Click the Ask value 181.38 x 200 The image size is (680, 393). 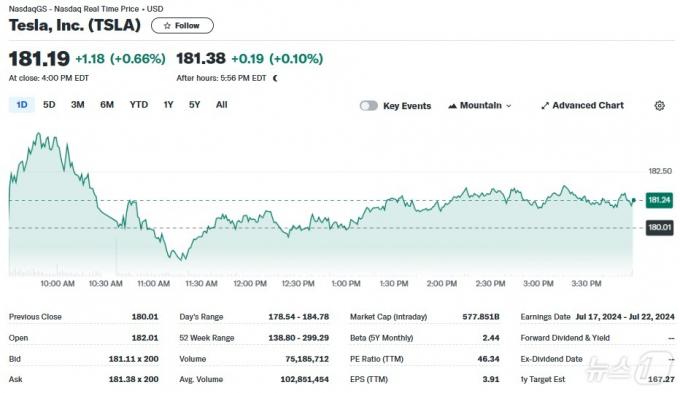tap(134, 379)
